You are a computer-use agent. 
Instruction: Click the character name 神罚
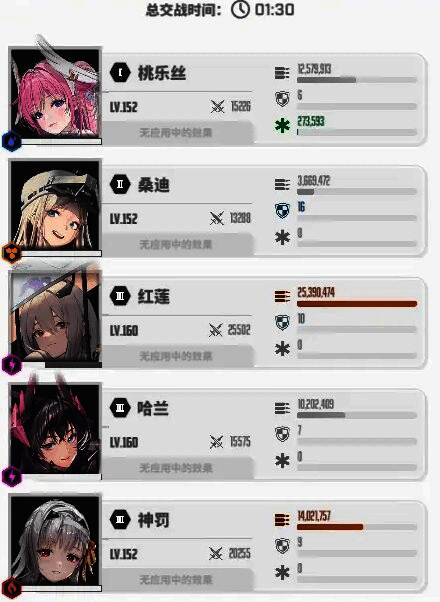pos(154,520)
